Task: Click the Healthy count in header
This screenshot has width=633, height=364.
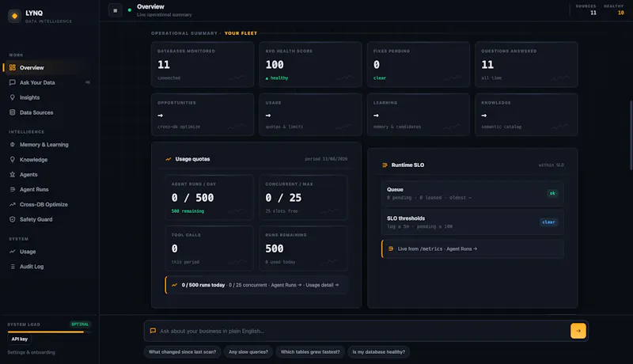Action: tap(620, 13)
